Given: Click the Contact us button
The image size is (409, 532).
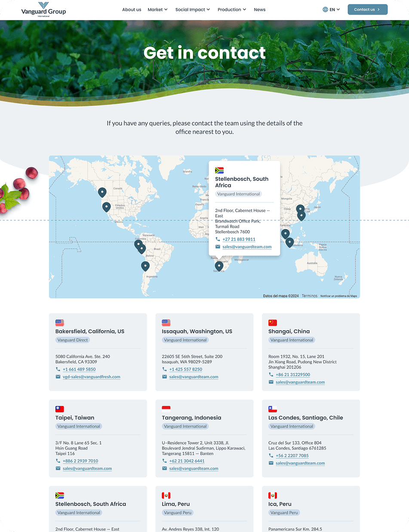Looking at the screenshot, I should 368,9.
